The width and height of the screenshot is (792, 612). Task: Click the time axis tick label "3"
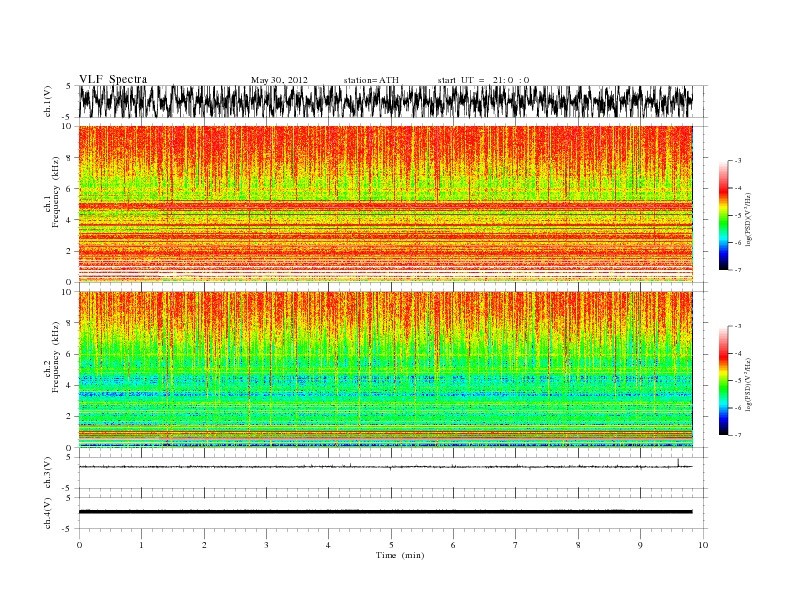pyautogui.click(x=266, y=545)
